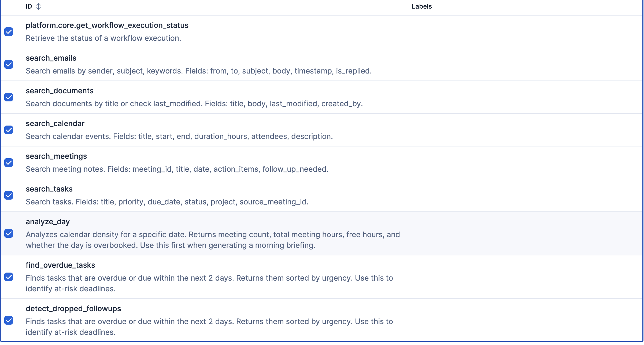This screenshot has width=644, height=345.
Task: Deselect the analyze_day checkbox
Action: pos(9,233)
